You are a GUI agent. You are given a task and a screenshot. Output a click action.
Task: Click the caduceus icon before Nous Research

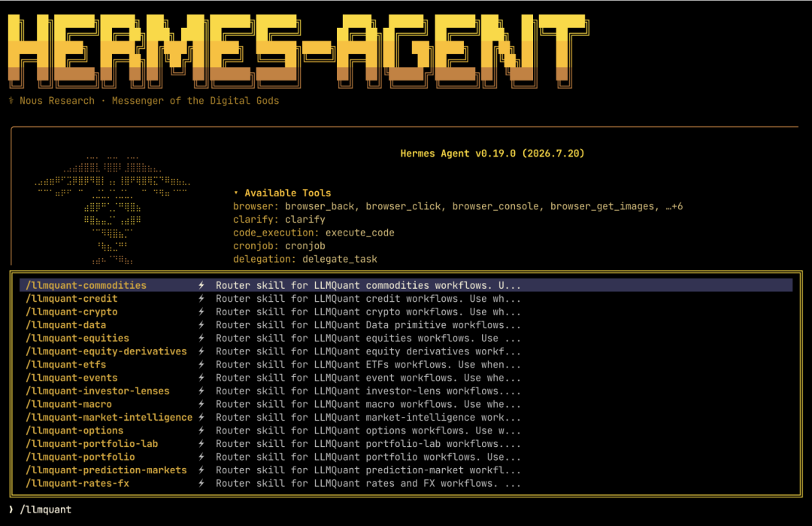click(x=11, y=101)
